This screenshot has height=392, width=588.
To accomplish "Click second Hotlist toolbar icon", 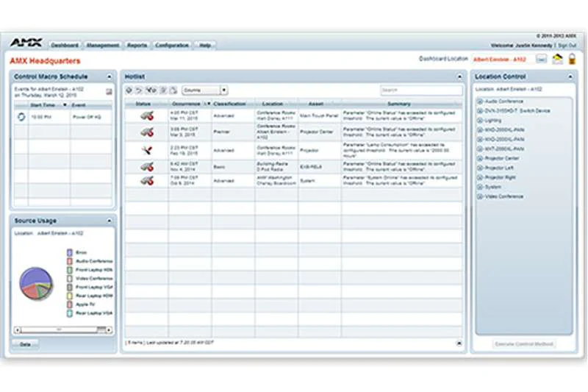I will 139,90.
